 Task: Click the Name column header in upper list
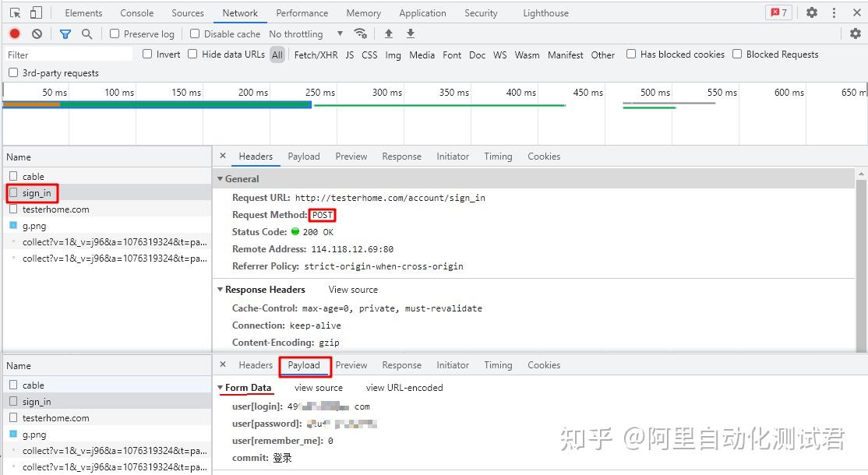[108, 157]
